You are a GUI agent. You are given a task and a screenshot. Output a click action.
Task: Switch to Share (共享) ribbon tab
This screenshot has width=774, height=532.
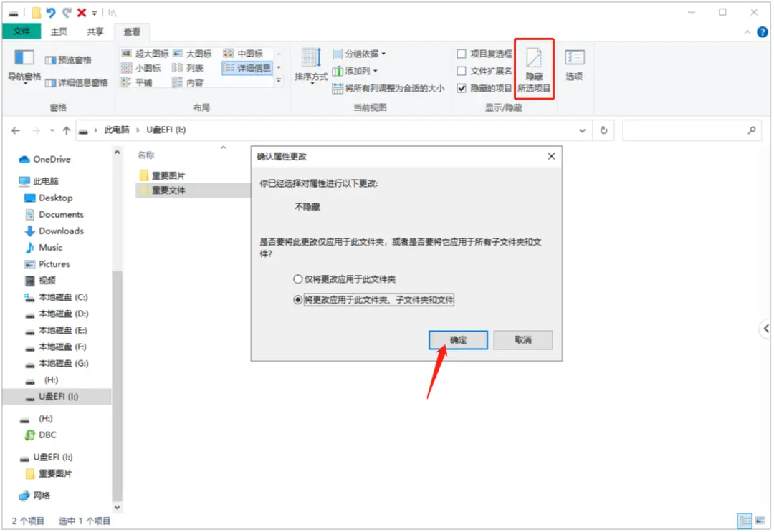95,32
